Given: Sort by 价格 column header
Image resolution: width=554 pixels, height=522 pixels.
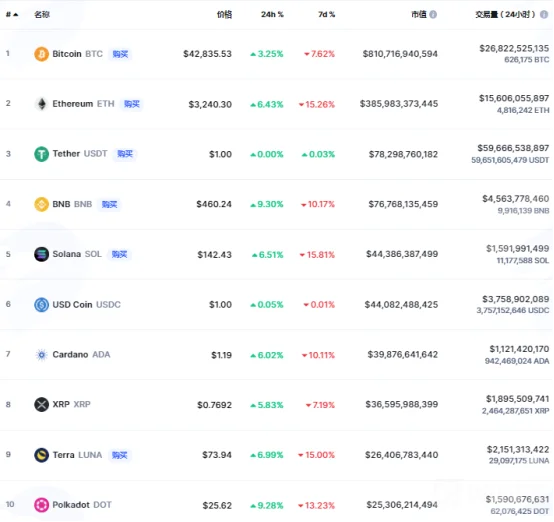Looking at the screenshot, I should click(224, 14).
